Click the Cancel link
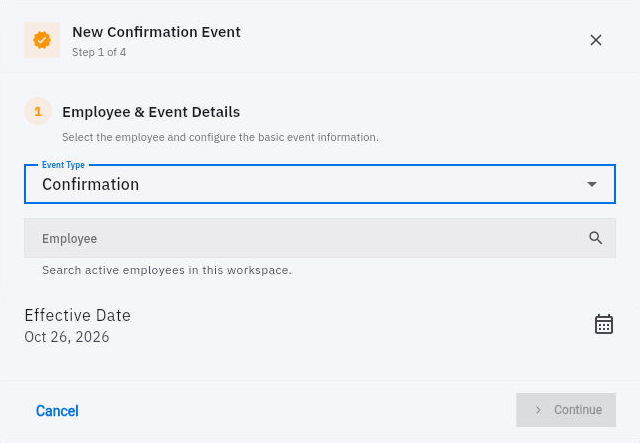The image size is (640, 443). 57,411
